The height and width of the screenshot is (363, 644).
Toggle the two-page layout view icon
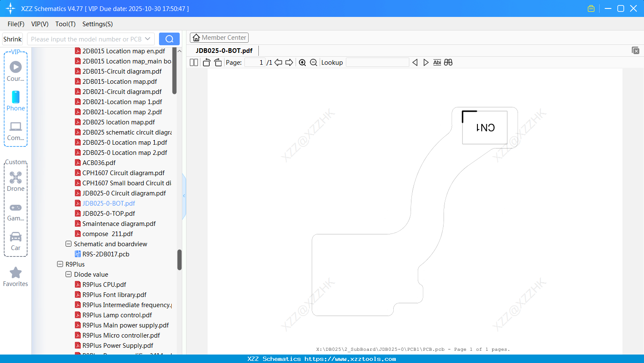click(x=194, y=63)
